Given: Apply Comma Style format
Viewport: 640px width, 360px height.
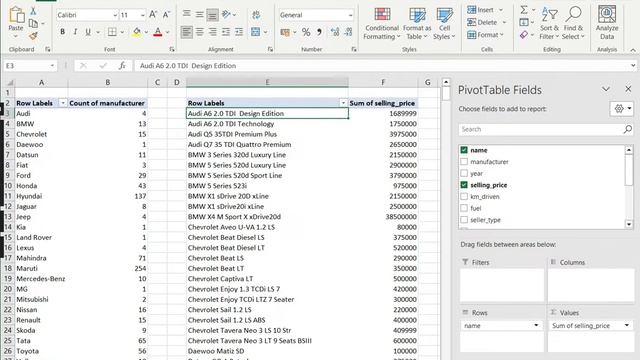Looking at the screenshot, I should pos(319,32).
